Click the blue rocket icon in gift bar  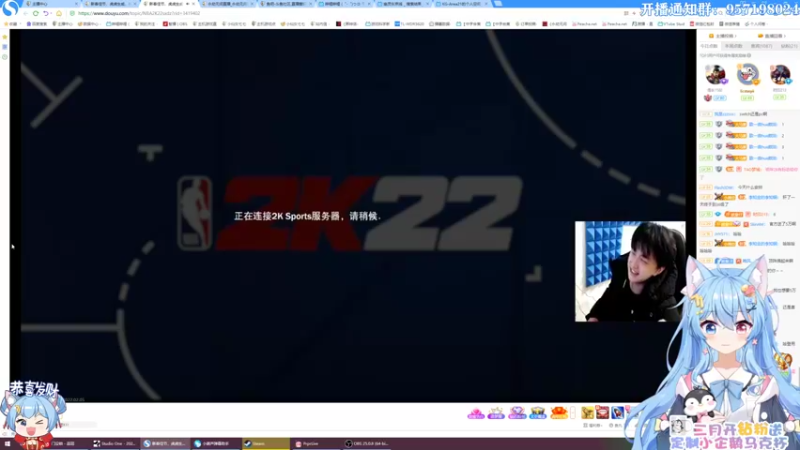coord(617,412)
